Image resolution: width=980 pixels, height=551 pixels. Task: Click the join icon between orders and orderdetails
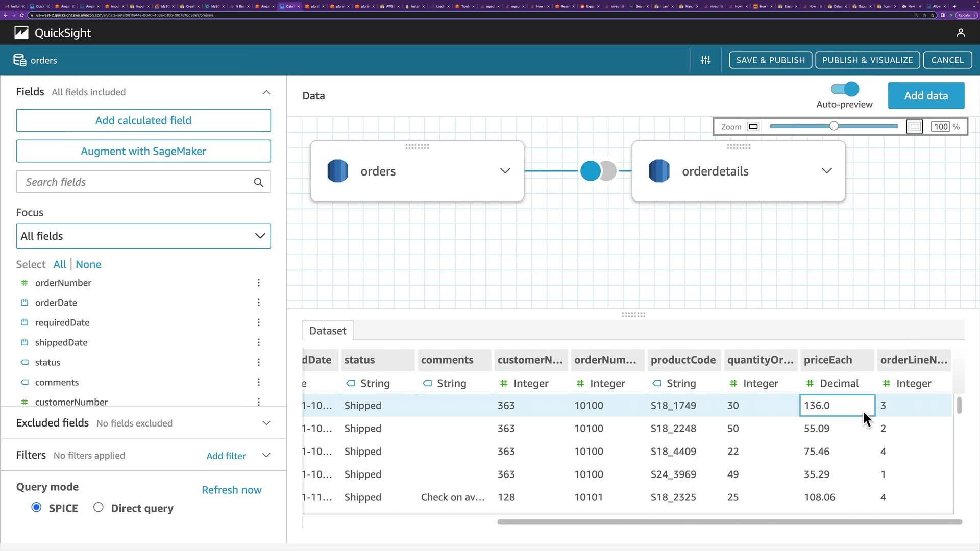598,171
